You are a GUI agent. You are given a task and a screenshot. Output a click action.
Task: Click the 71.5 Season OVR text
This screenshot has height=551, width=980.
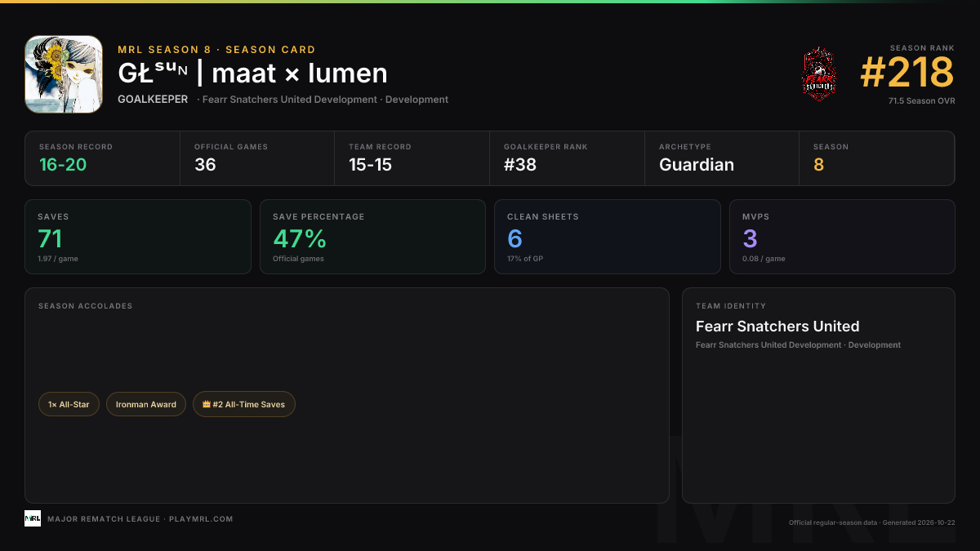pos(921,101)
